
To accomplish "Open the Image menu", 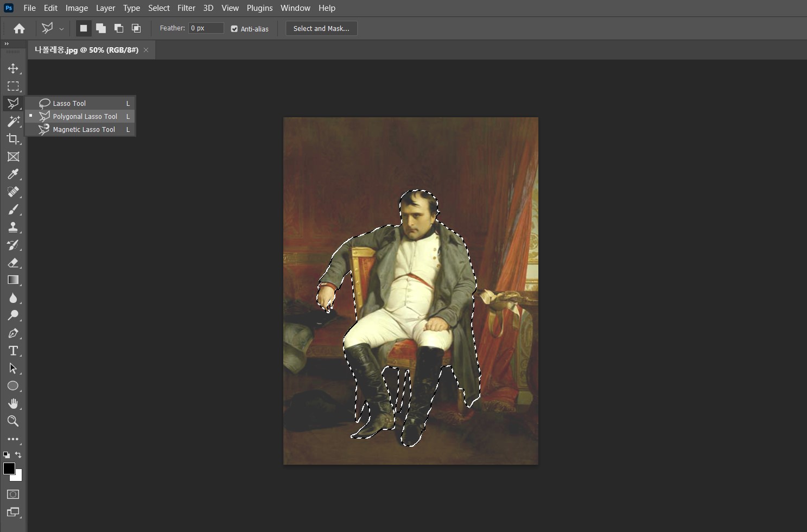I will pyautogui.click(x=77, y=8).
